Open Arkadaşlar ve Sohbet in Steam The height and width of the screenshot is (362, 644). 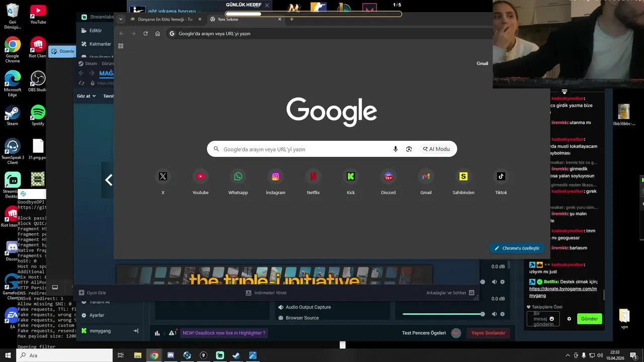[x=450, y=293]
